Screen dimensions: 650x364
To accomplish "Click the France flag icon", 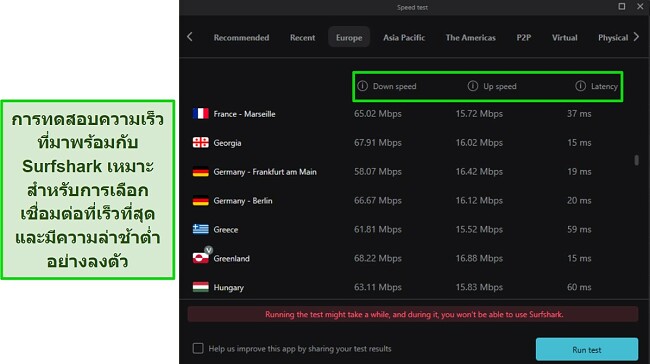I will (x=201, y=114).
